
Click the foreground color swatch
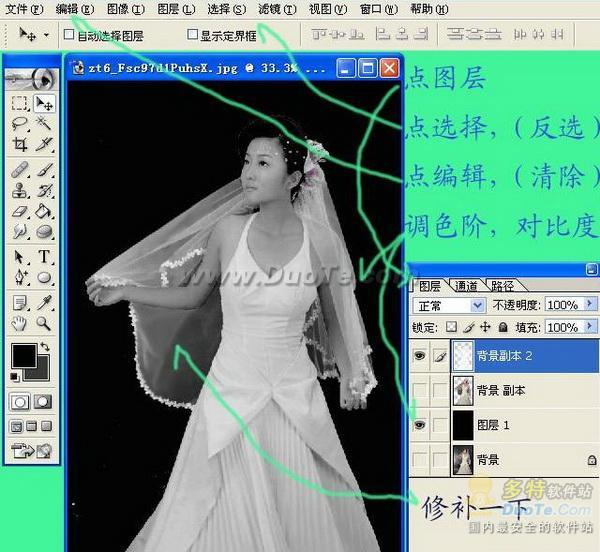click(24, 355)
